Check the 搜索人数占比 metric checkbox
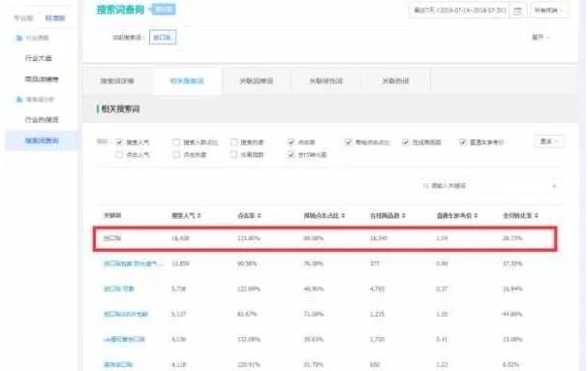Viewport: 588px width, 371px height. [176, 142]
